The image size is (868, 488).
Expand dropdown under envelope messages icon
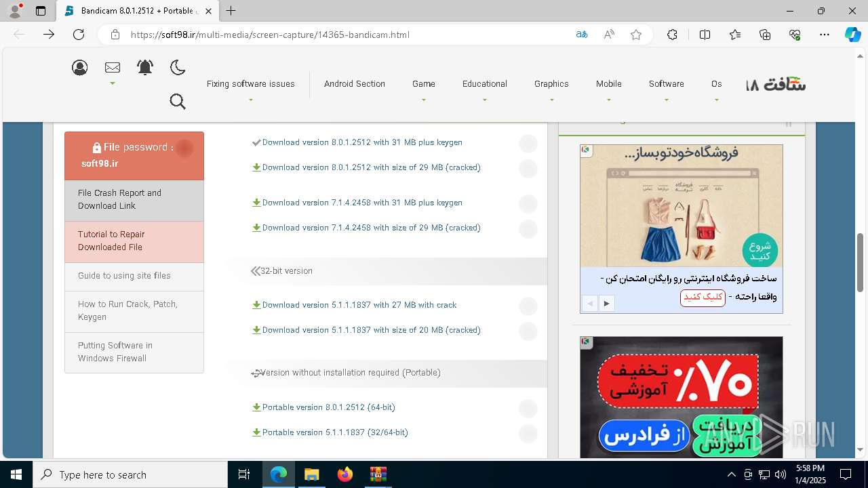tap(113, 83)
